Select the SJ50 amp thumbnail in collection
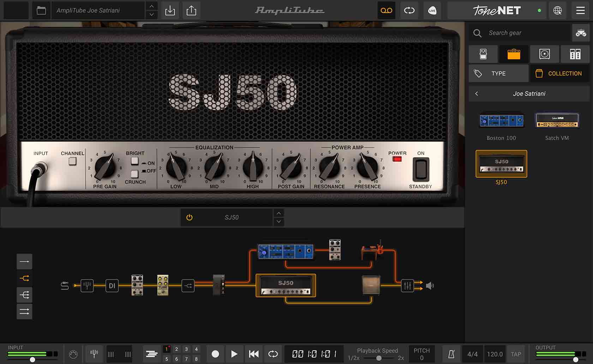593x364 pixels. 501,164
